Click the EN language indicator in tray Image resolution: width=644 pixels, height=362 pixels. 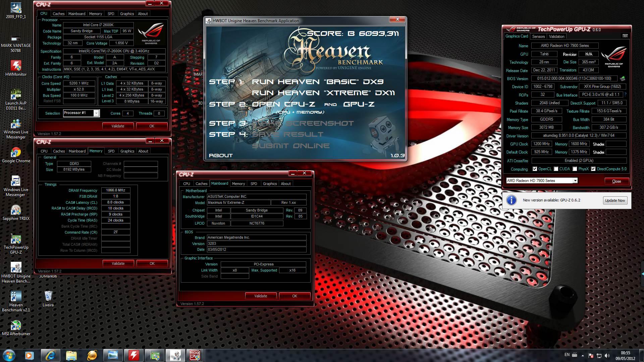(x=567, y=355)
